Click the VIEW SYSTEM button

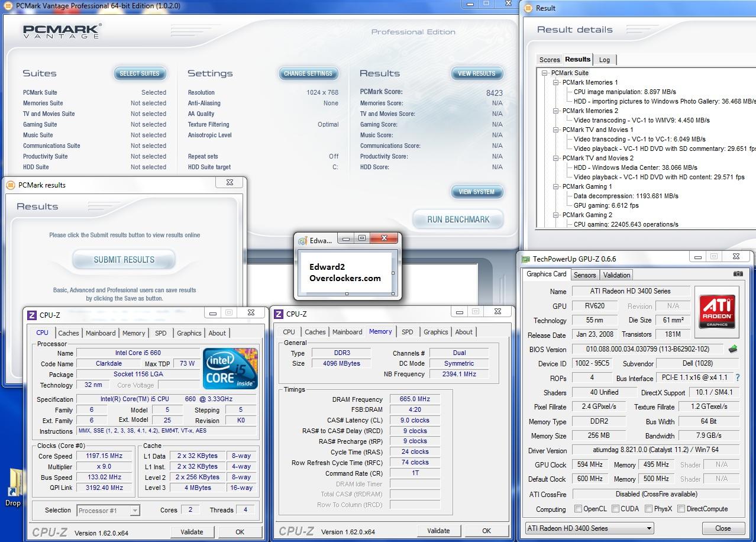pos(477,192)
